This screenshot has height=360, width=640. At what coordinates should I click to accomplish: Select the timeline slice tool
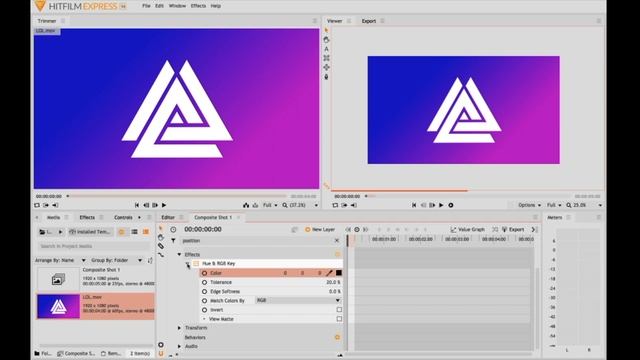161,246
